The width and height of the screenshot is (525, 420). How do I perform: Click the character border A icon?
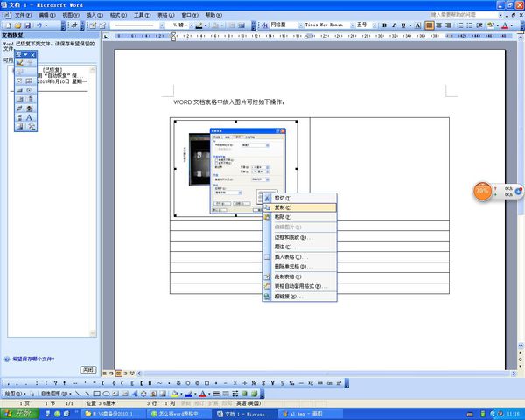(418, 25)
